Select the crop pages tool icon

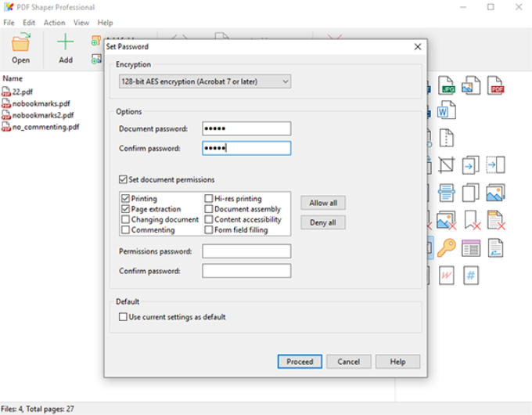click(x=447, y=165)
